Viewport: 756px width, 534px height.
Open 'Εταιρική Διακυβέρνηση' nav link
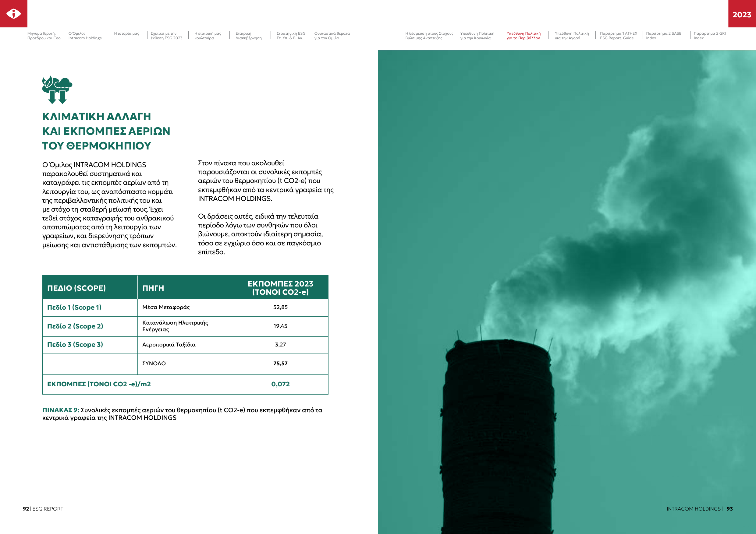249,36
